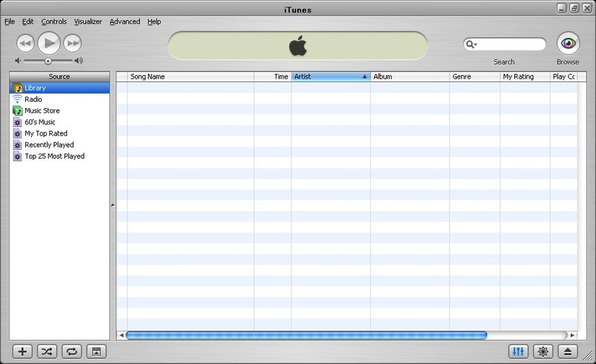Click the Source panel header
596x364 pixels.
tap(60, 76)
